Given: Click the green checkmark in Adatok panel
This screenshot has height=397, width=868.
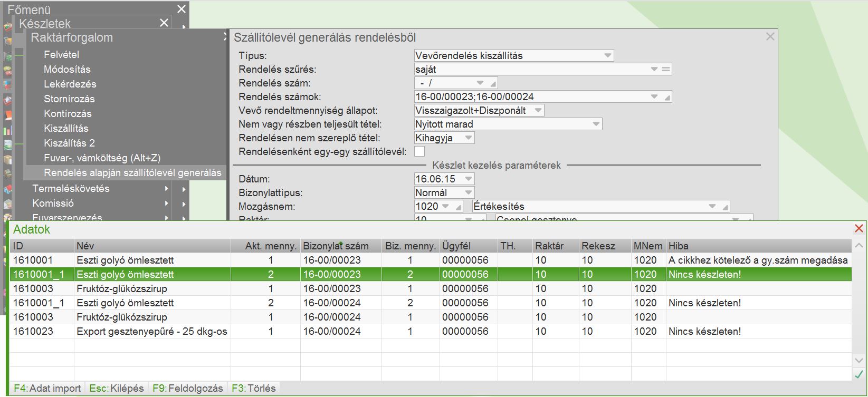Looking at the screenshot, I should [x=859, y=374].
